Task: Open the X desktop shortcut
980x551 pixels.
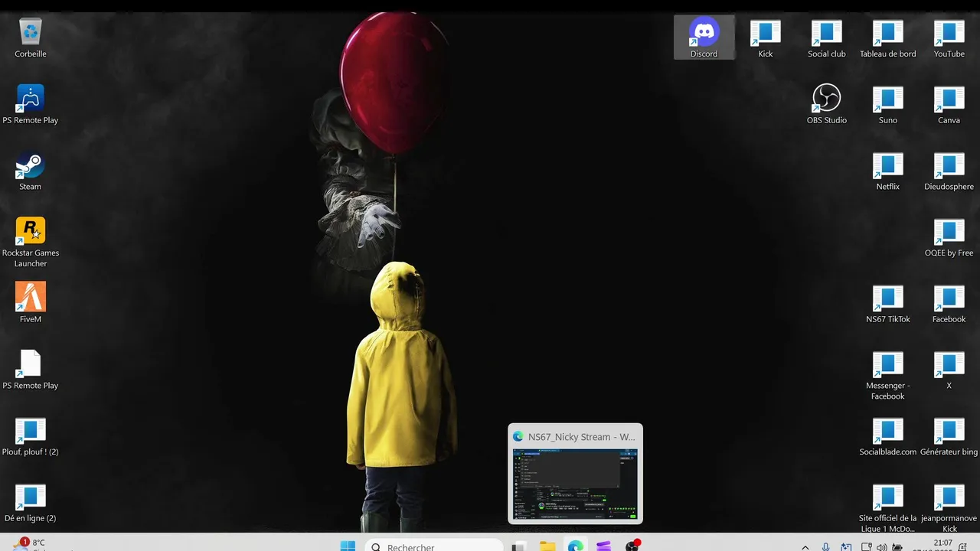Action: 949,370
